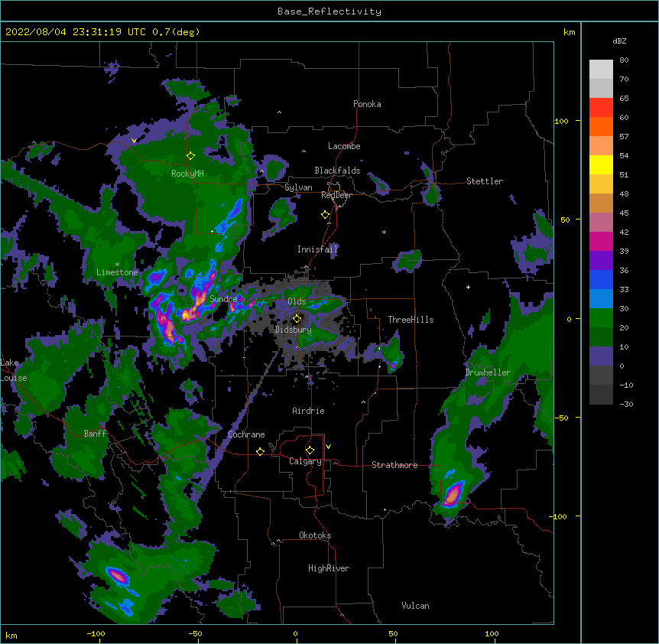Click the Banff label
Viewport: 659px width, 644px height.
[x=95, y=434]
